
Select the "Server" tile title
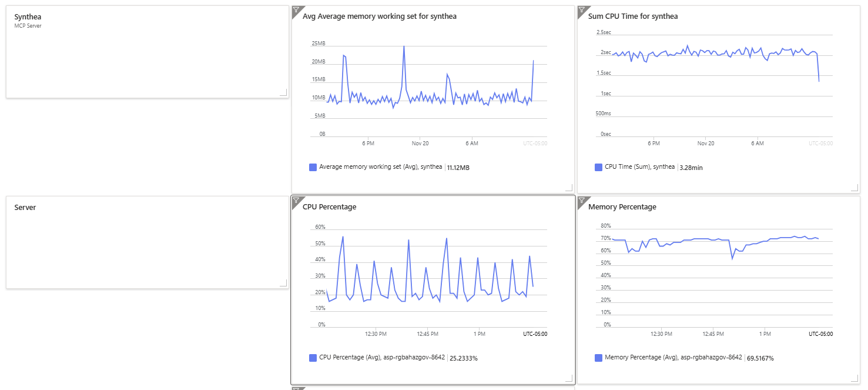25,207
